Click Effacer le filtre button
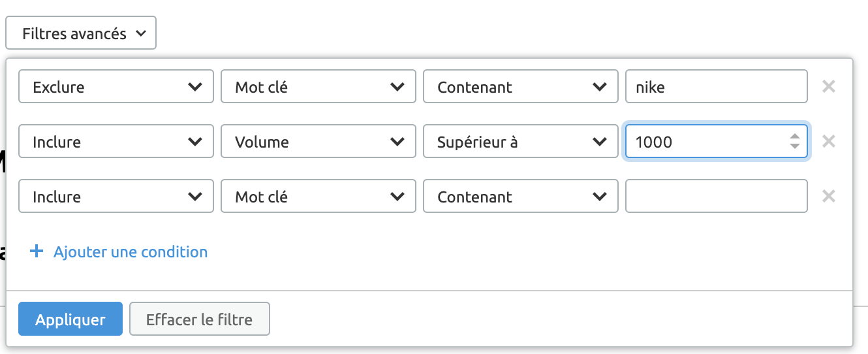868x354 pixels. (x=199, y=319)
